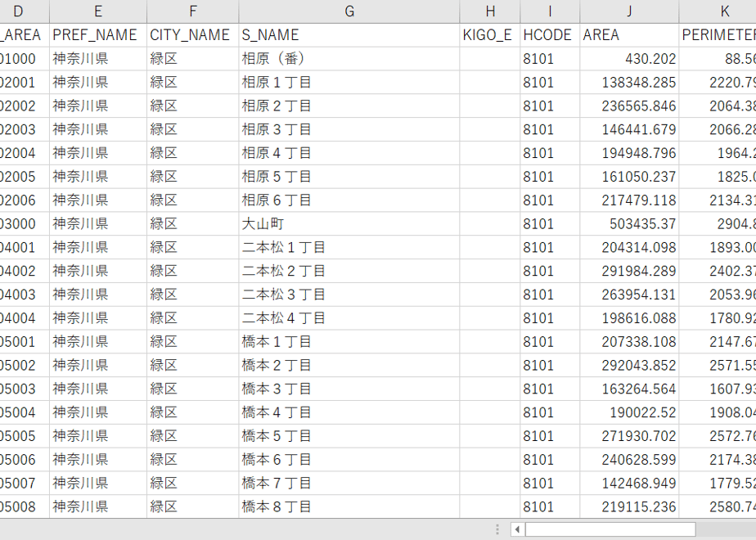Select column F header
Screen dimensions: 756x540
click(x=193, y=11)
